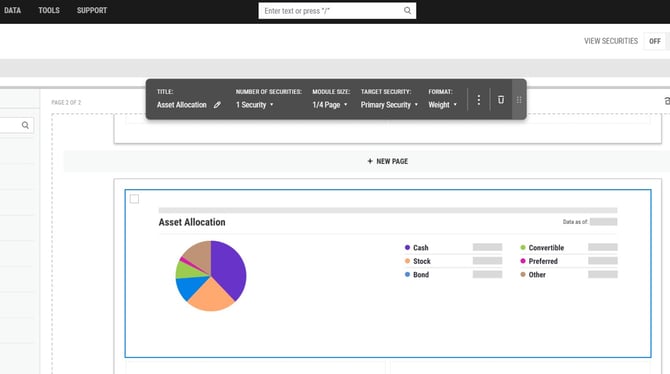
Task: Change the Format dropdown from Weight
Action: pyautogui.click(x=443, y=105)
